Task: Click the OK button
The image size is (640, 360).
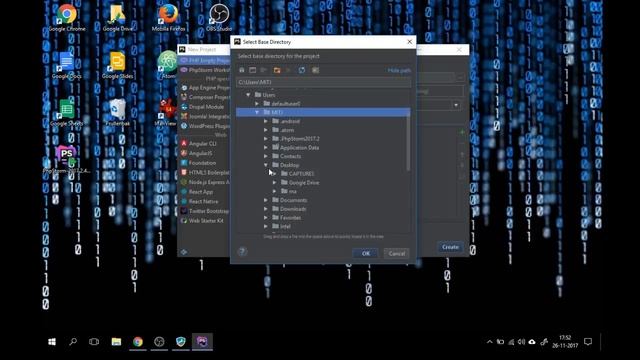Action: point(365,253)
